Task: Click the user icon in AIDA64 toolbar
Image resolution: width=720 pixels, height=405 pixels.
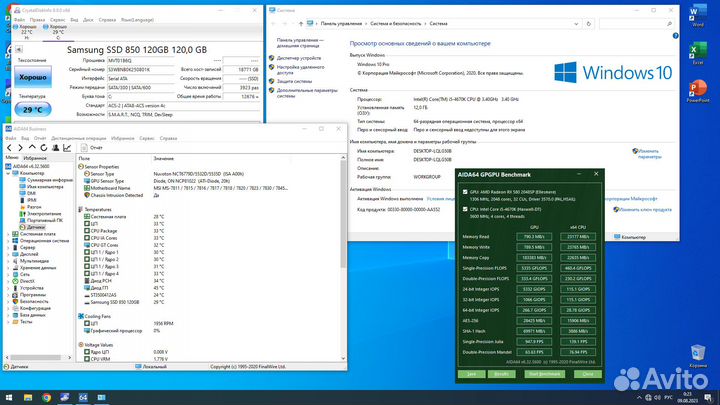Action: [x=56, y=147]
